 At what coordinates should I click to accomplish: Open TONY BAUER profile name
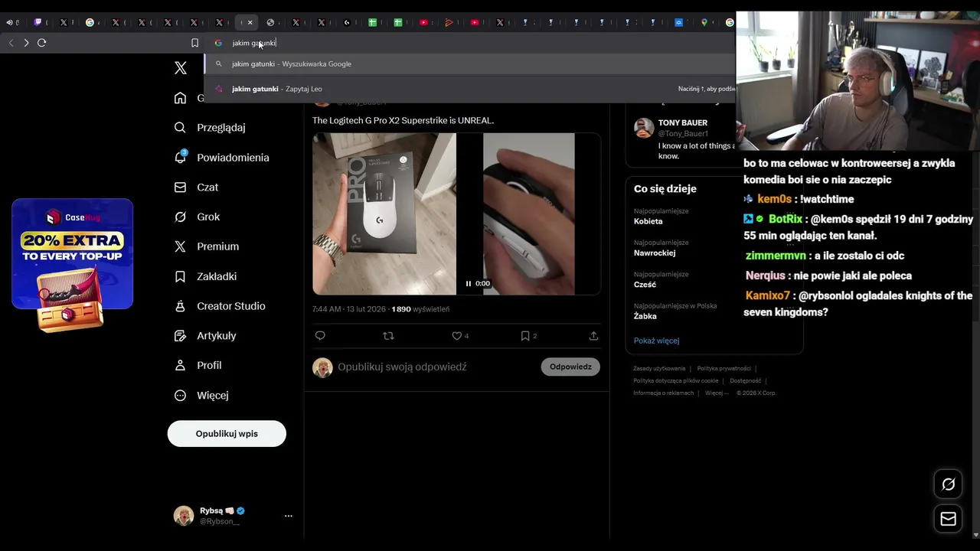pos(683,122)
